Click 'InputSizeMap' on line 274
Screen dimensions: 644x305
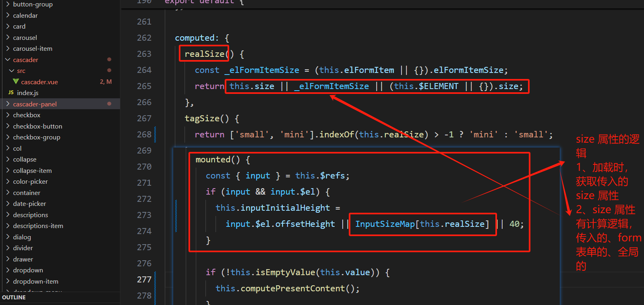(385, 224)
